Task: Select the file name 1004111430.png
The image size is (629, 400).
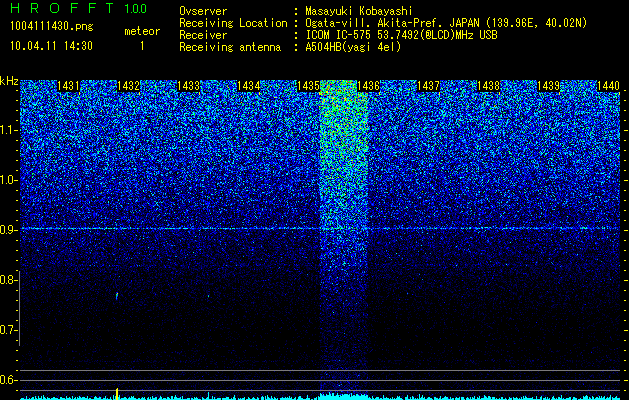Action: 51,26
